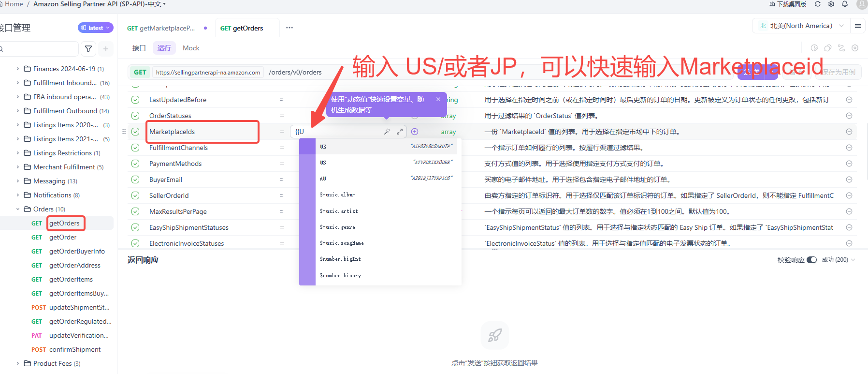Expand the MarketplaceIds value editor
Screen dimensions: 868x374
tap(400, 132)
